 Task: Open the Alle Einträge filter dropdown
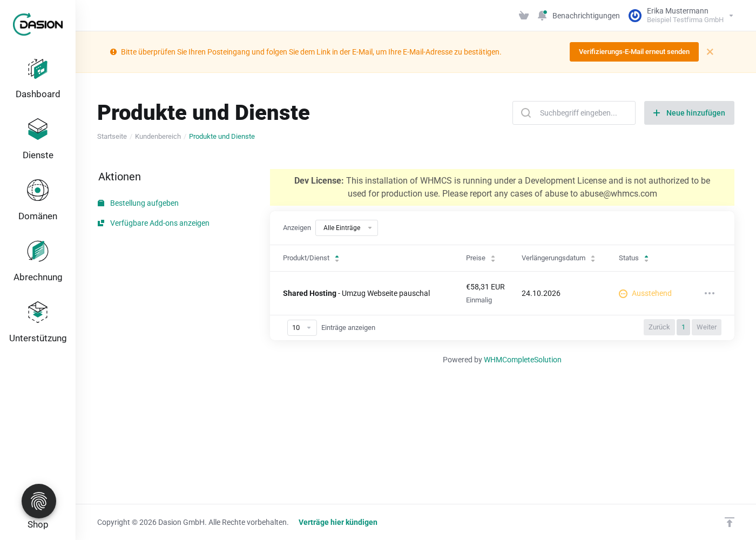347,228
